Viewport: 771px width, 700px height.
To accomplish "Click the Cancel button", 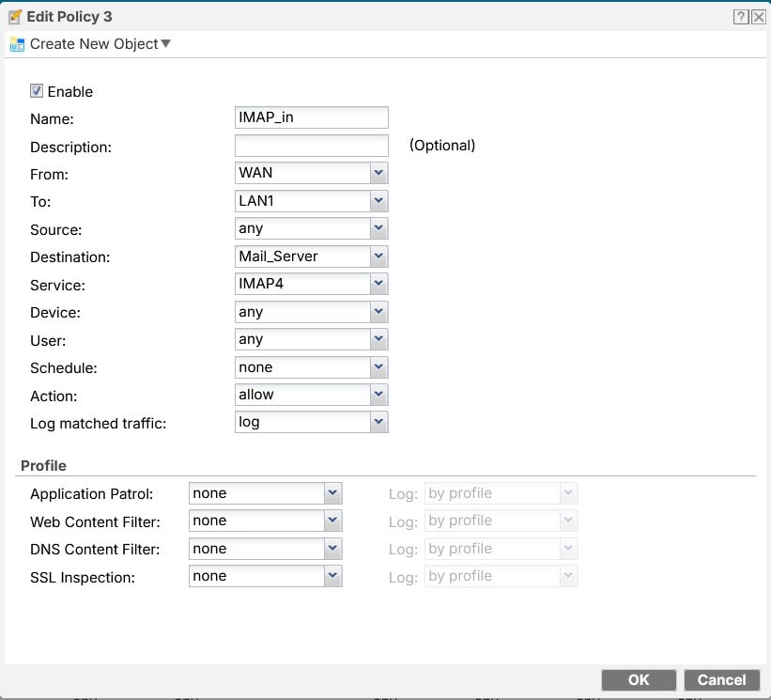I will (x=721, y=680).
